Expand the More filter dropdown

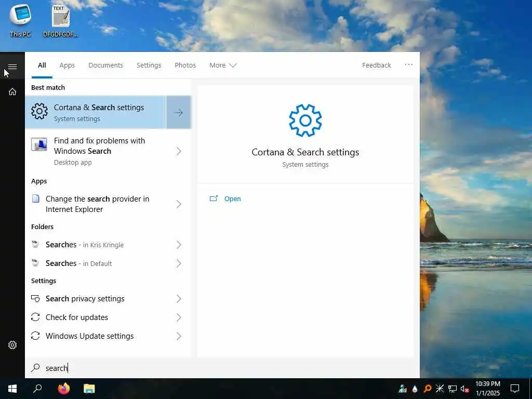click(223, 65)
